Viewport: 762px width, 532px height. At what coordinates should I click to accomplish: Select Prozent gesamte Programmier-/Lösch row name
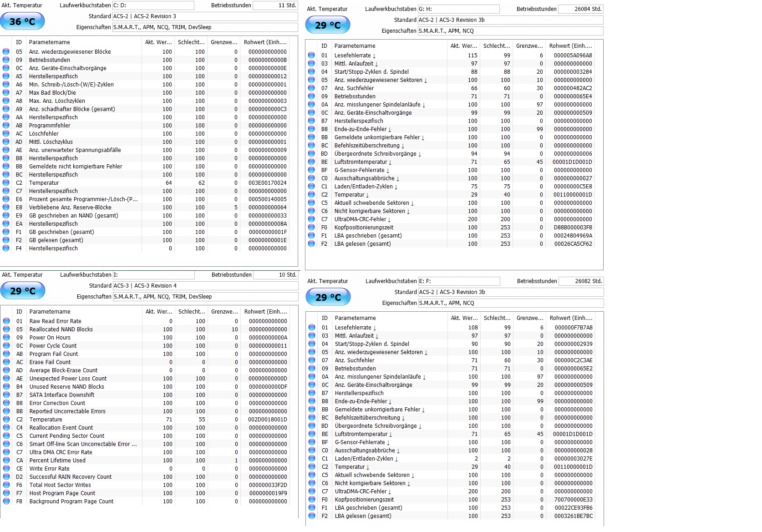pos(83,199)
